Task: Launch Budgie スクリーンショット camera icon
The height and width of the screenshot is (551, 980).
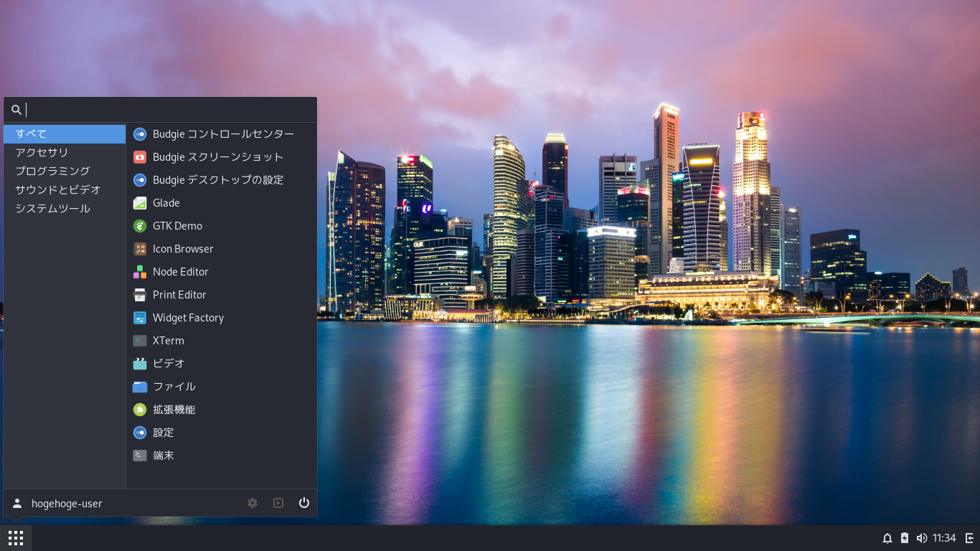Action: click(x=140, y=157)
